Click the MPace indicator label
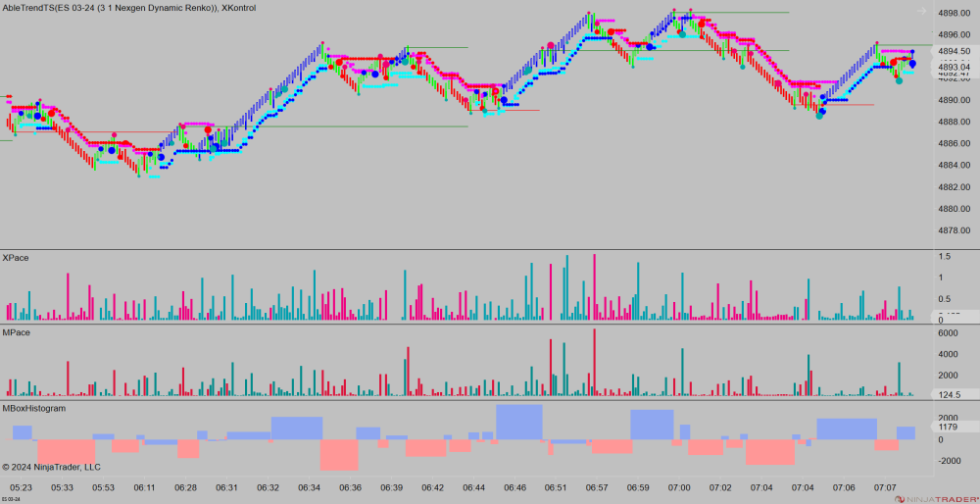The height and width of the screenshot is (504, 980). [x=16, y=333]
